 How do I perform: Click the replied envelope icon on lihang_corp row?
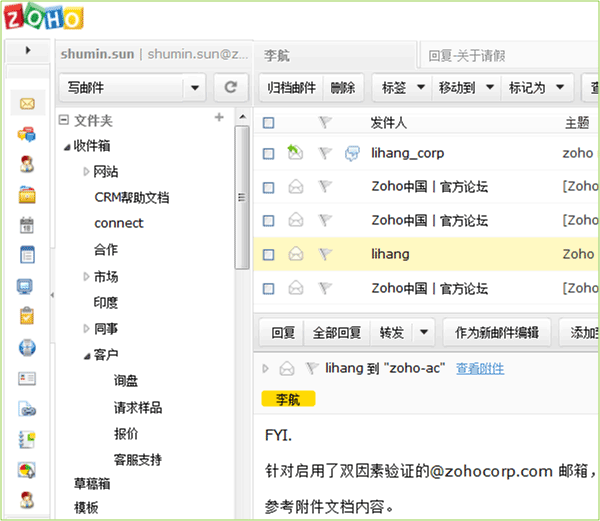coord(295,152)
